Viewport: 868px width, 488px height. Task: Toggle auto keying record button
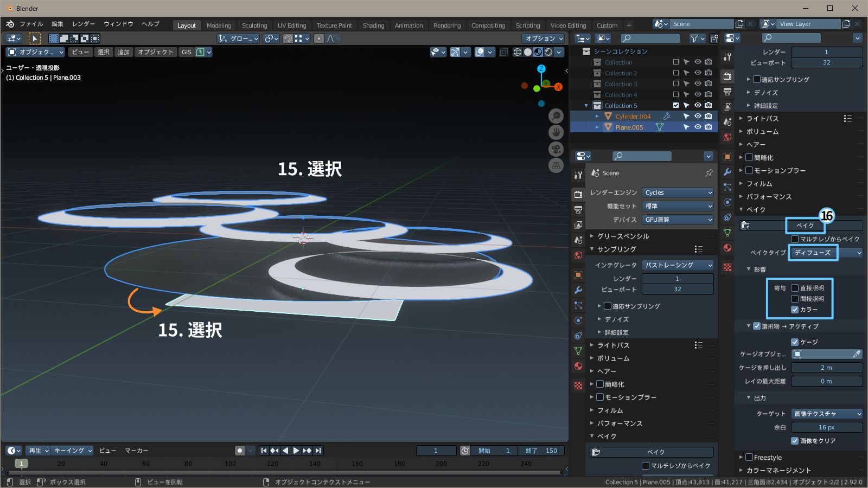pyautogui.click(x=240, y=451)
